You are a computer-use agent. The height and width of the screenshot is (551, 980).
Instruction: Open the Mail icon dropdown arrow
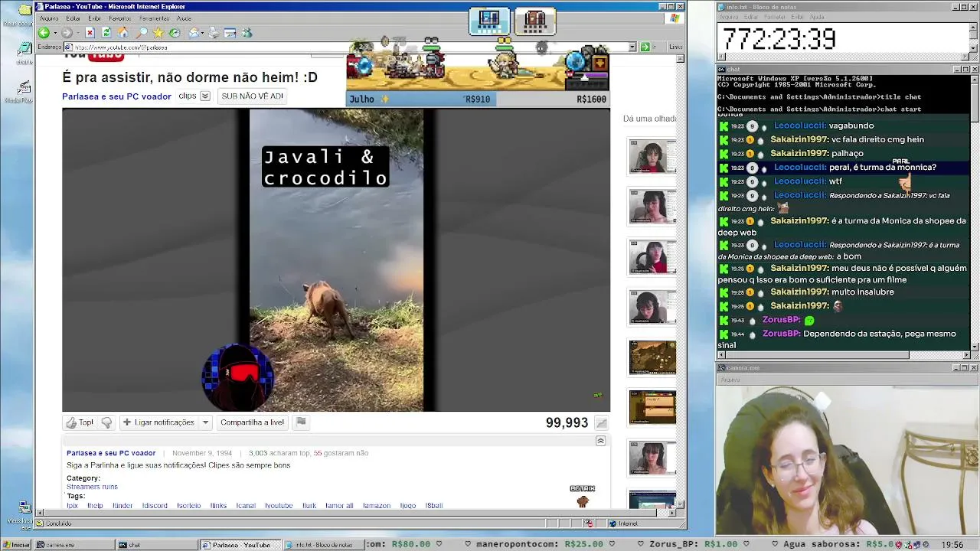click(203, 33)
